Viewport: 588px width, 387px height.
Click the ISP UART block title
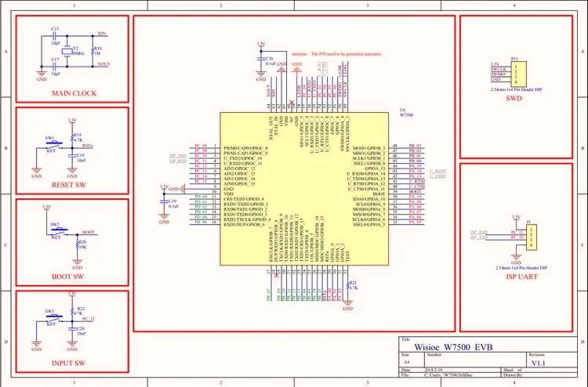521,277
